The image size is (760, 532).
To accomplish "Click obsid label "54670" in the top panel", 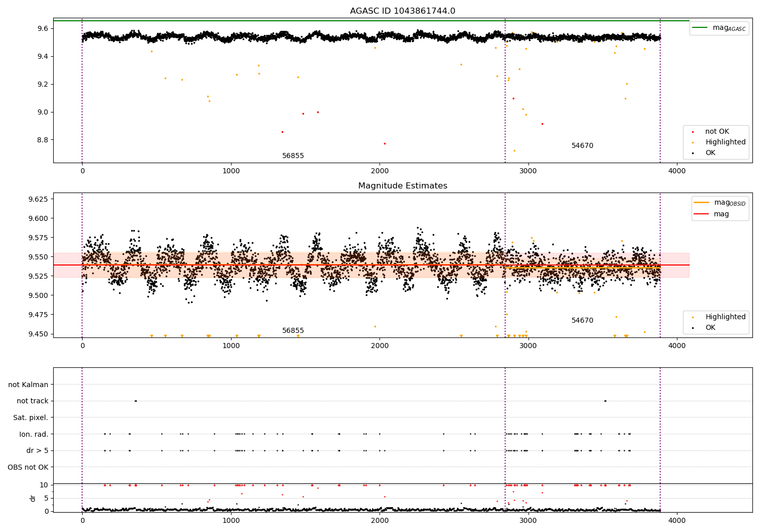I will tap(582, 146).
